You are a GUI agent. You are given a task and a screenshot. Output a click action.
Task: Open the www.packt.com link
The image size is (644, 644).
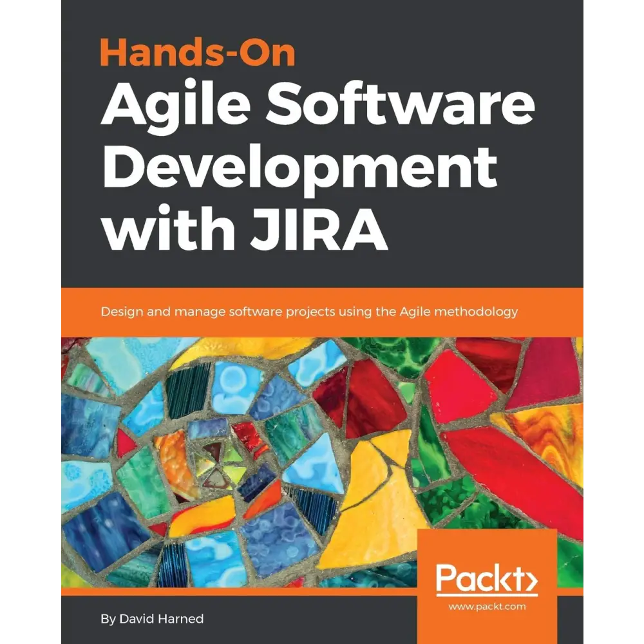tap(488, 605)
